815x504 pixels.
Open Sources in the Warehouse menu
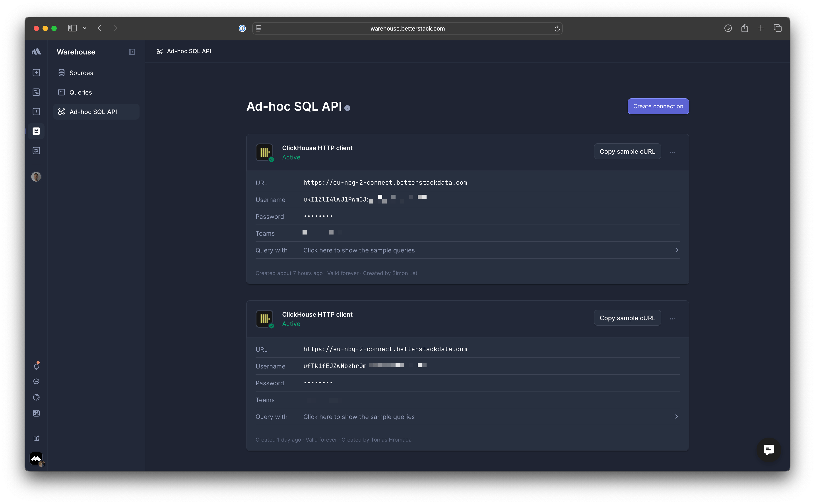coord(81,73)
